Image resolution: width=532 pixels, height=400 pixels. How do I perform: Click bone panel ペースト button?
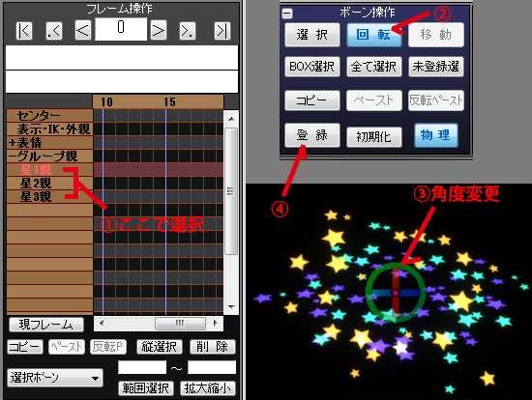[374, 100]
